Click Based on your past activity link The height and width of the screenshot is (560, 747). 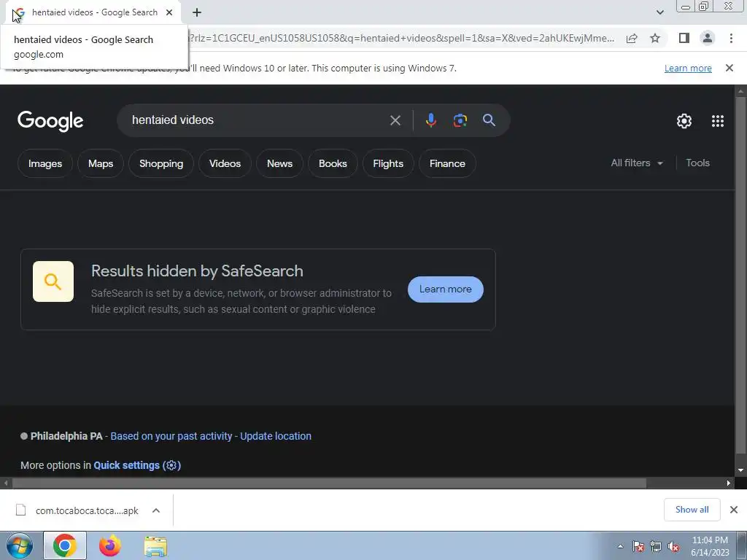(171, 436)
